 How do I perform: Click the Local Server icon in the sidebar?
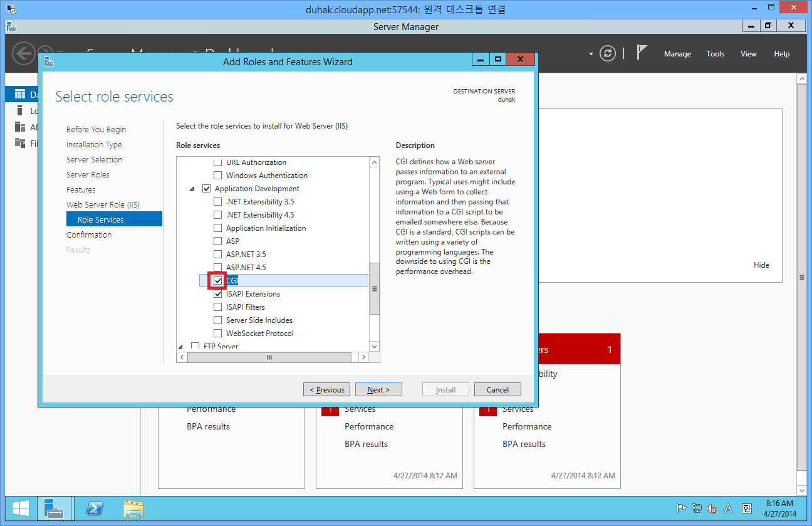coord(19,111)
